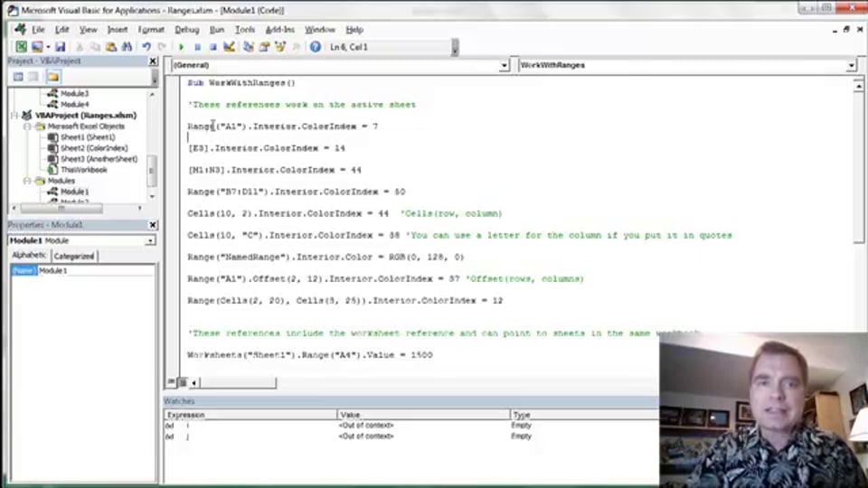Open the Module1 Module object dropdown

[x=150, y=240]
